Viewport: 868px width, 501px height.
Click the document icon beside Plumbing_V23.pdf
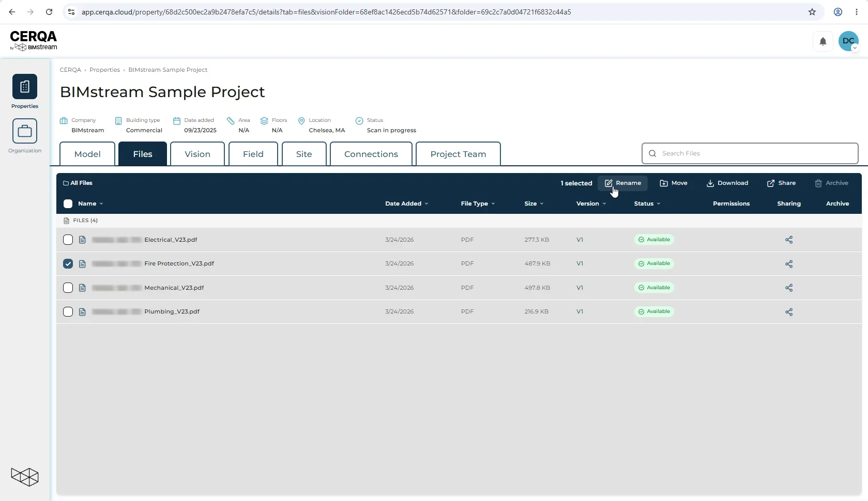click(82, 312)
